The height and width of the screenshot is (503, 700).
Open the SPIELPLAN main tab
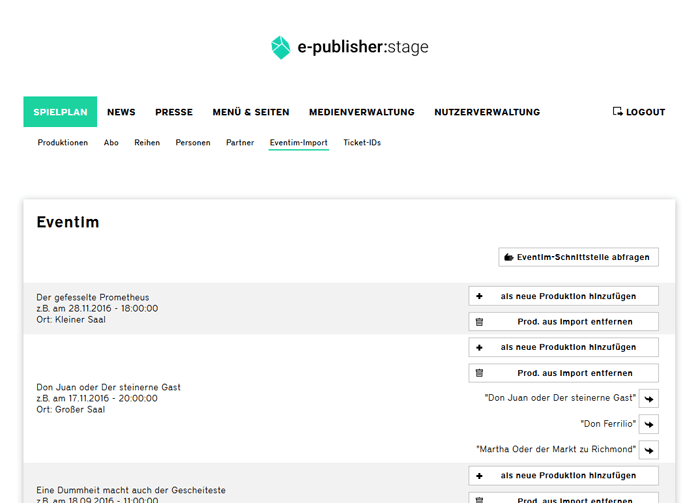[60, 112]
